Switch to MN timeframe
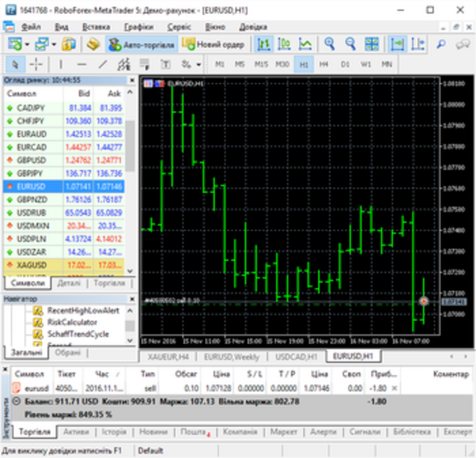This screenshot has height=458, width=476. click(387, 64)
